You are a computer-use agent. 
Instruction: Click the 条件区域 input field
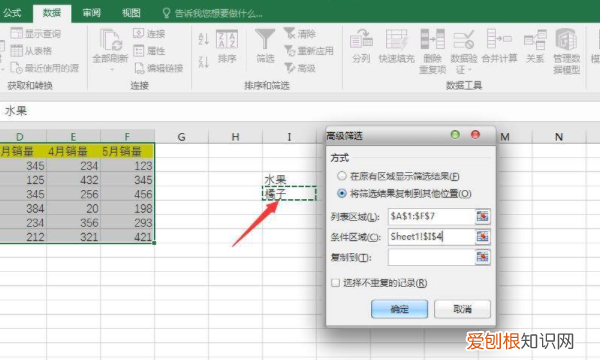coord(431,237)
